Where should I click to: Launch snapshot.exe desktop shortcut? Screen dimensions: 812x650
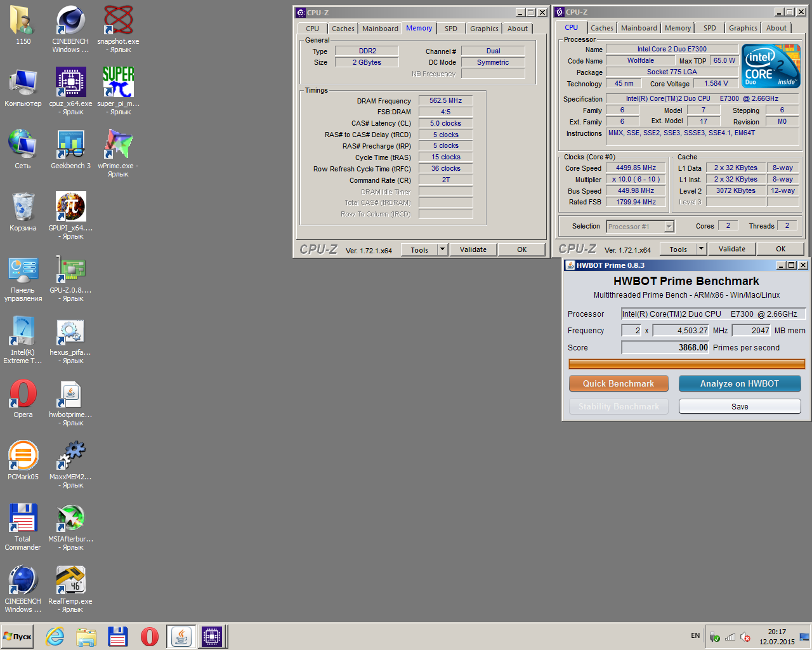[119, 29]
